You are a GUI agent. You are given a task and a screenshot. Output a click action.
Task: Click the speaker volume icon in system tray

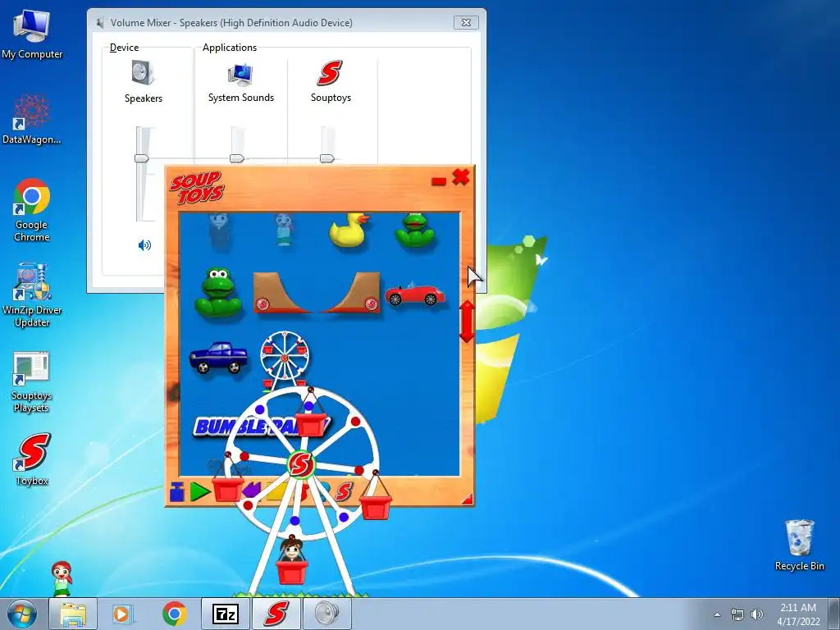pyautogui.click(x=757, y=614)
